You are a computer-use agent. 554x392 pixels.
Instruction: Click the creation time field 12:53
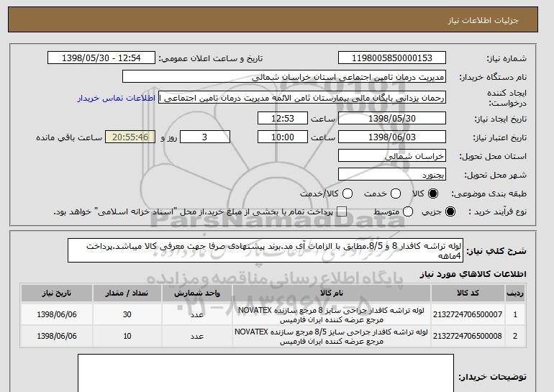283,118
